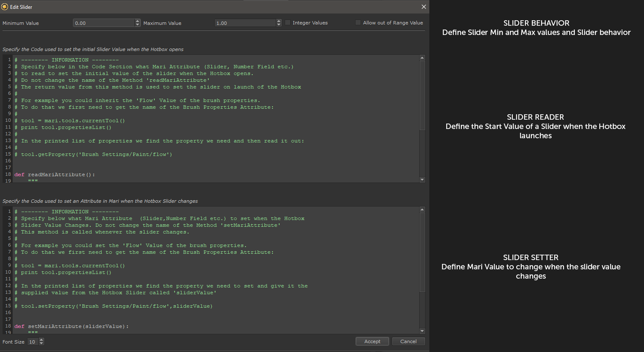Enable the Integer Values checkbox
Viewport: 644px width, 352px height.
click(288, 23)
